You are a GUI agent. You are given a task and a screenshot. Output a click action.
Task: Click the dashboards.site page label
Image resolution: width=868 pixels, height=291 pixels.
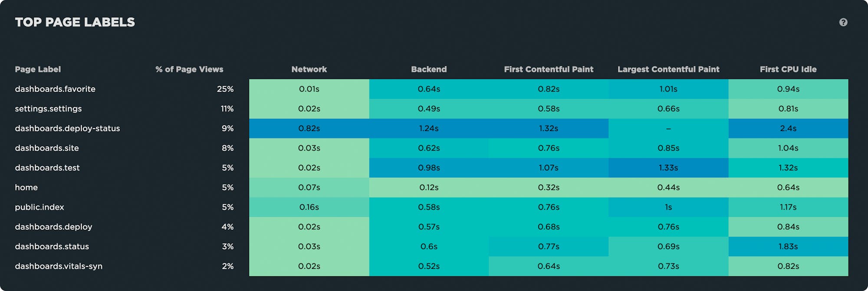[x=47, y=148]
